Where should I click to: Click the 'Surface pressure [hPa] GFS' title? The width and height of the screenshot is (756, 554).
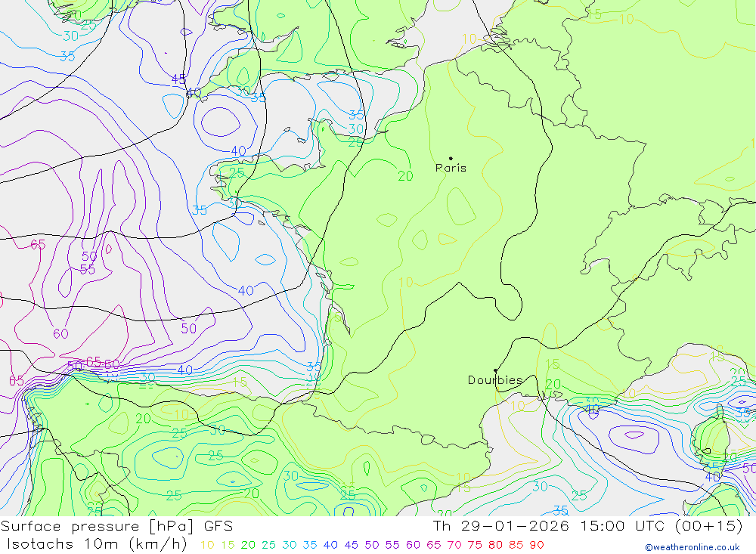pyautogui.click(x=116, y=526)
